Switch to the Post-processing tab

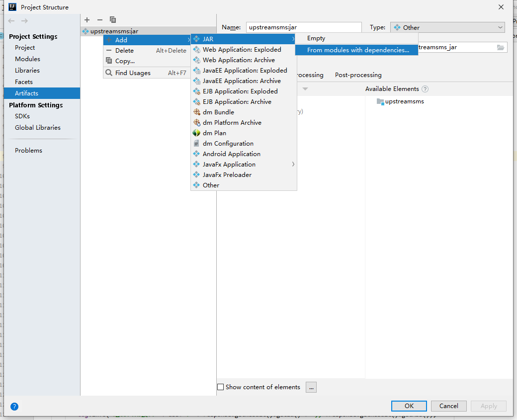point(358,75)
